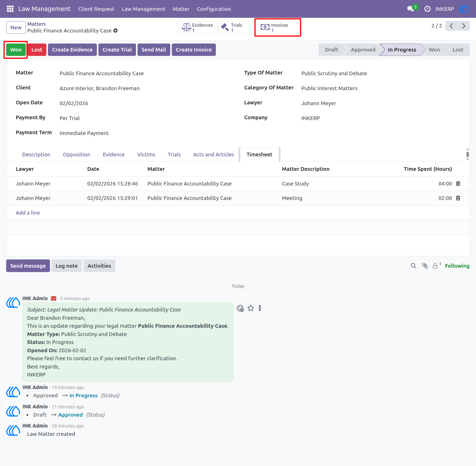Open the activities clock icon
The image size is (476, 466).
coord(427,9)
